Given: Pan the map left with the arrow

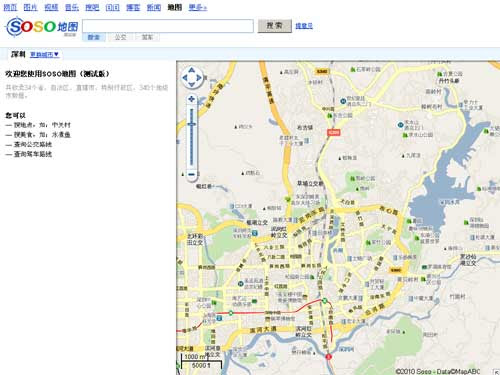Looking at the screenshot, I should coord(185,78).
